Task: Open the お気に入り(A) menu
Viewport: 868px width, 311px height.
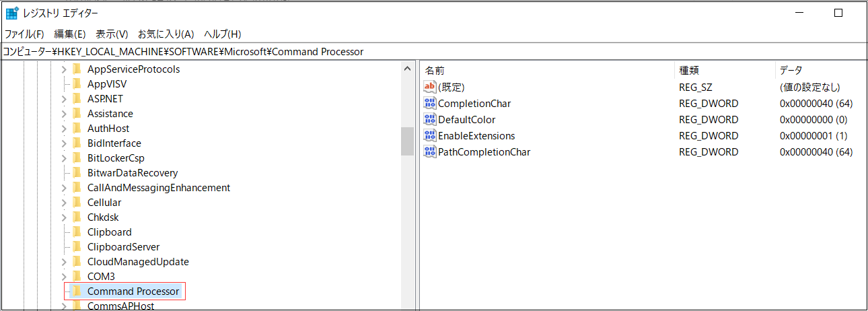Action: (x=166, y=34)
